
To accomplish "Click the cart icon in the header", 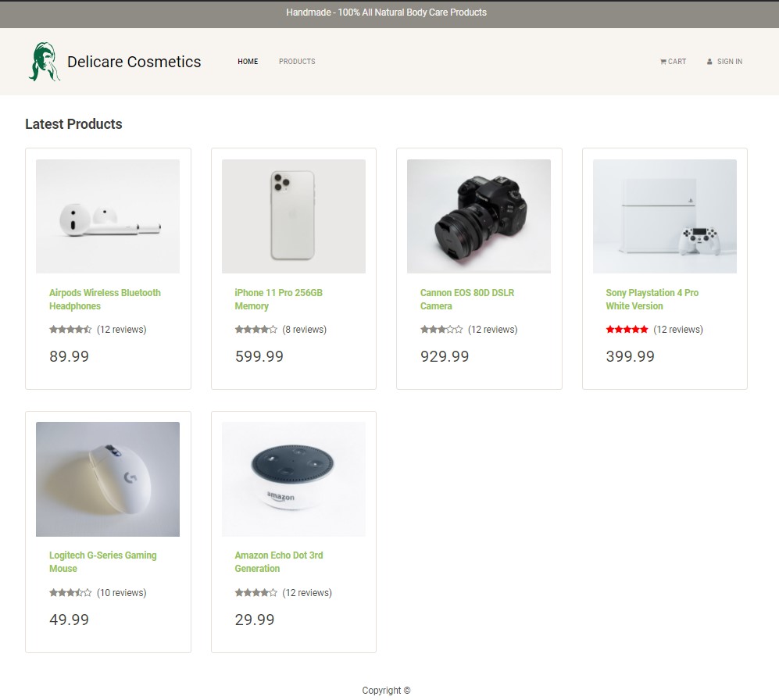I will 663,62.
